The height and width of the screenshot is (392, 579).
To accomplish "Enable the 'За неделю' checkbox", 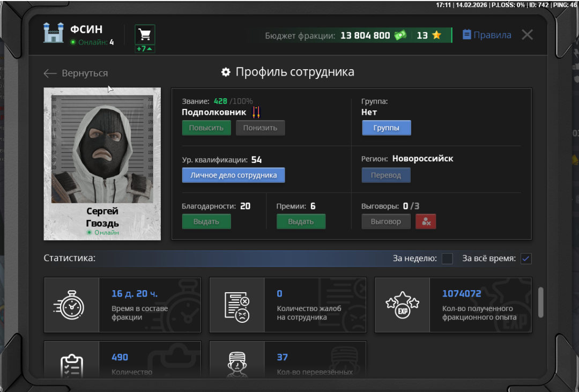I will [447, 258].
